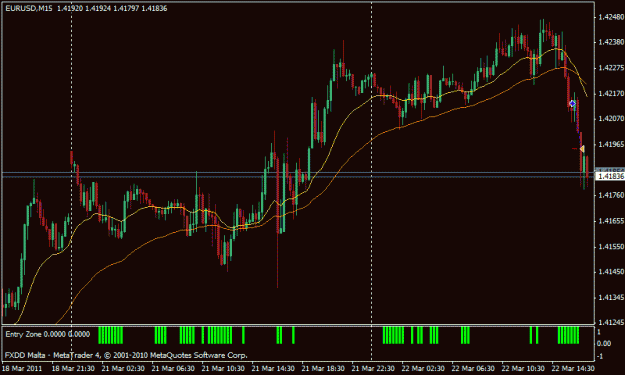Click the 22 Mar 02:30 time label
Viewport: 625px width, 375px height.
(x=423, y=368)
